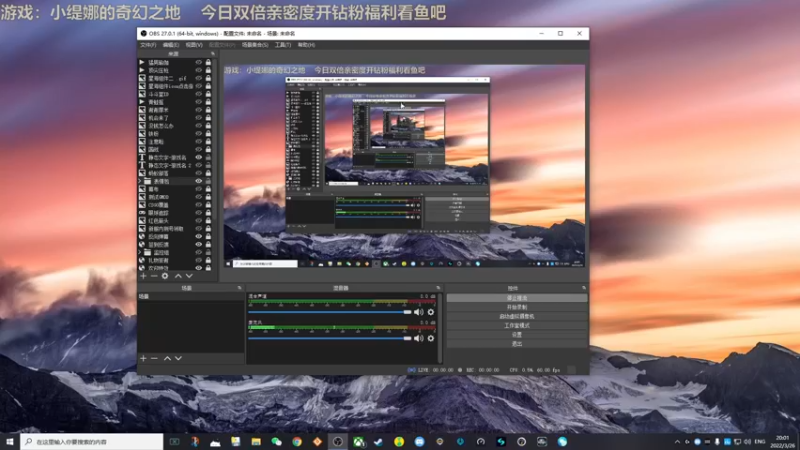Open the 工具(T) menu

point(283,45)
